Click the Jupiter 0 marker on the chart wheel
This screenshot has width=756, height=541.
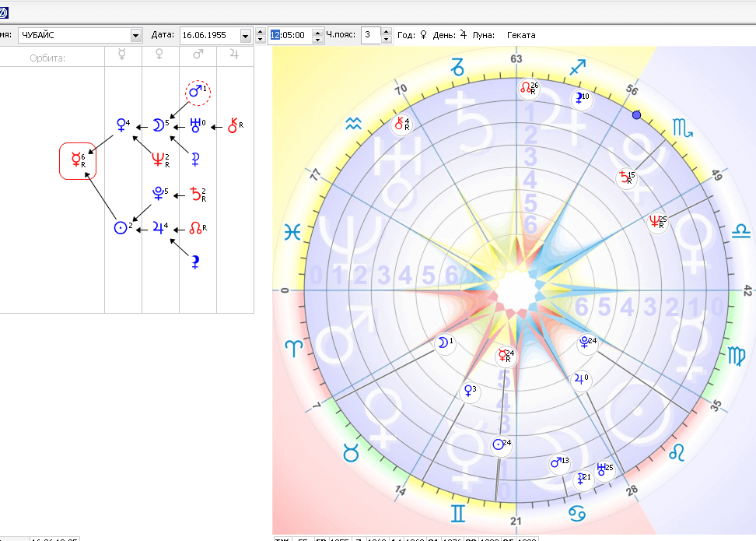click(580, 381)
